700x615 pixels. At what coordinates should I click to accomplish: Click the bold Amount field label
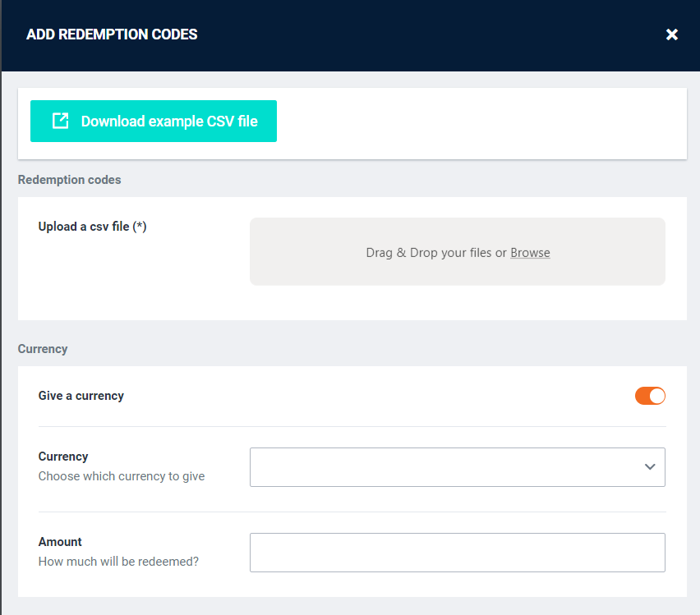pos(60,542)
